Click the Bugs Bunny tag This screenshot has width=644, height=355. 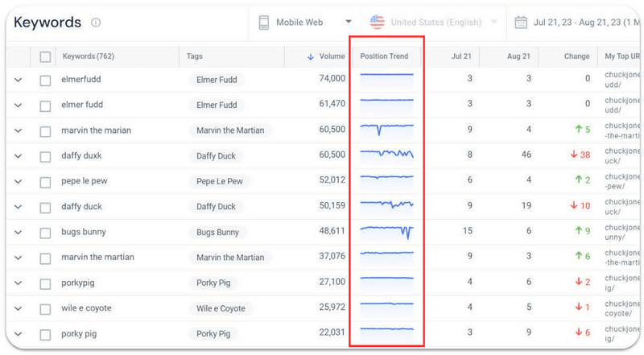[217, 233]
